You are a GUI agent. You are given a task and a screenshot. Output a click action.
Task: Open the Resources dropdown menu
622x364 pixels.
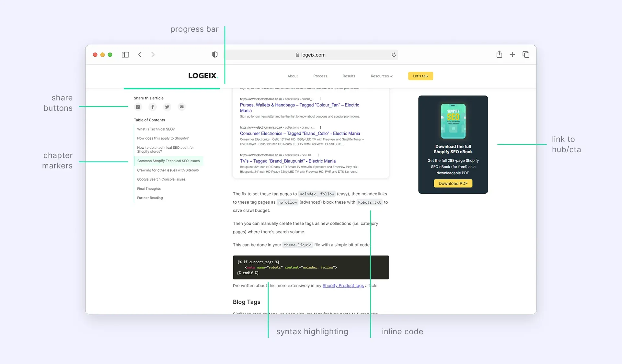[x=381, y=76]
